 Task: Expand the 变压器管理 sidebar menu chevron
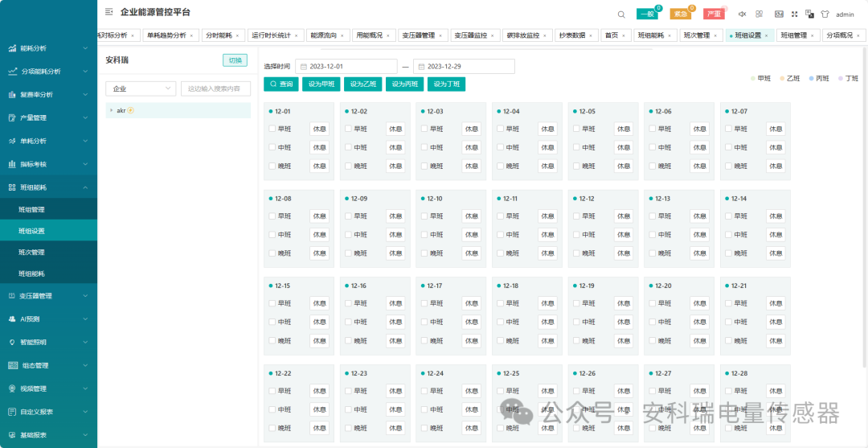click(85, 296)
